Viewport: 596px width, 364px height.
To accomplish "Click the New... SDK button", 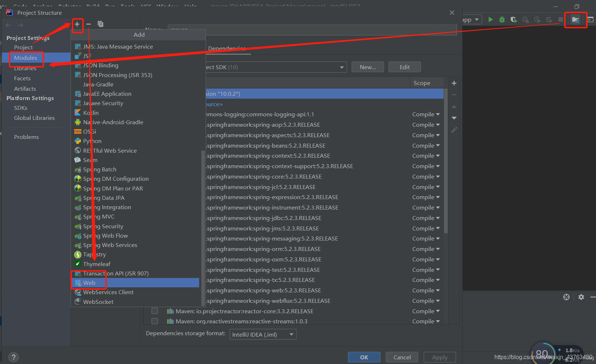I will click(x=368, y=67).
